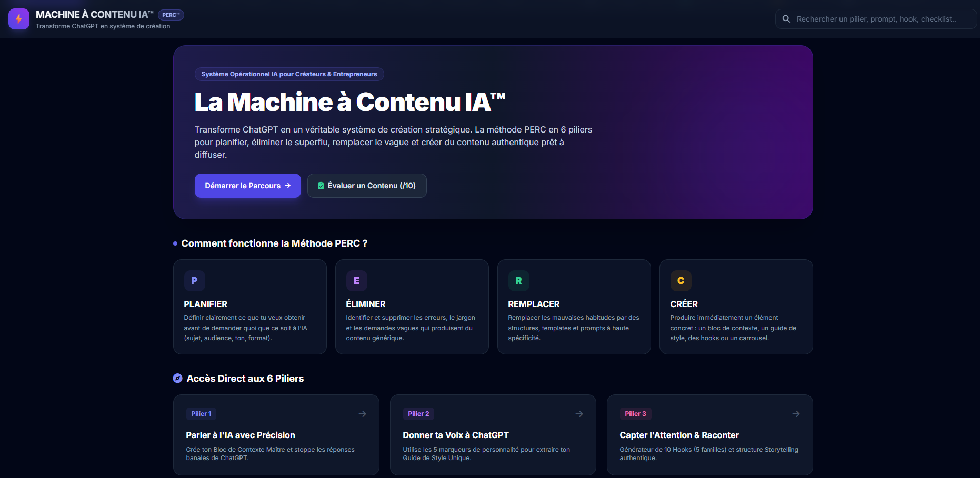Click the Transforme ChatGPT en système de création subtitle
980x478 pixels.
(x=103, y=26)
